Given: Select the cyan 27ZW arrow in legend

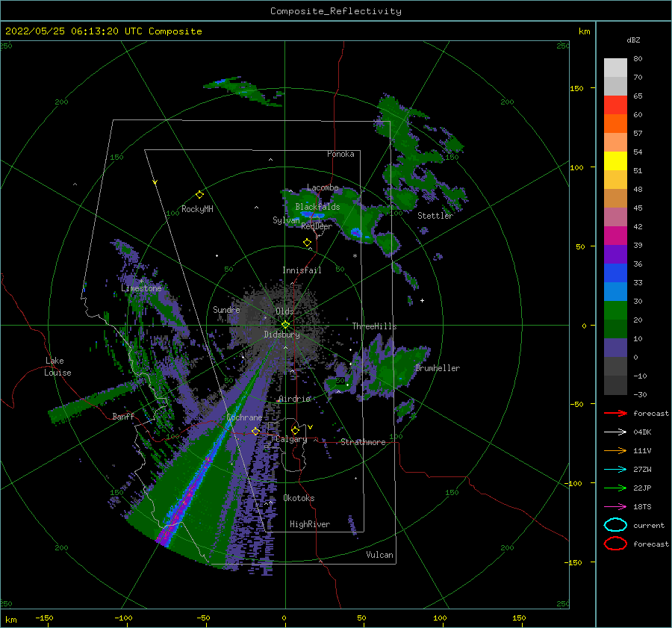Looking at the screenshot, I should click(615, 470).
